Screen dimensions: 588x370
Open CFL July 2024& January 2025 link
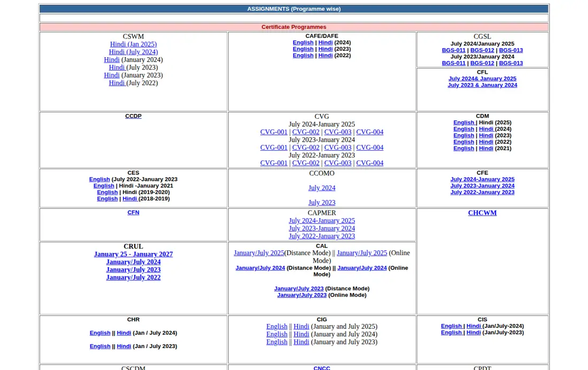tap(482, 79)
